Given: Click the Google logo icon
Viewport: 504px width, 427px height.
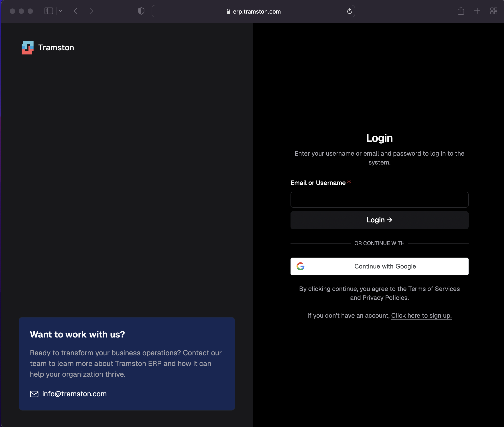Looking at the screenshot, I should (300, 266).
